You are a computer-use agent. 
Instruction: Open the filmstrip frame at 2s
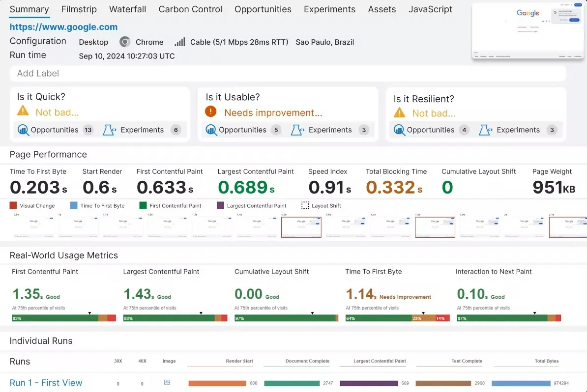click(x=525, y=227)
